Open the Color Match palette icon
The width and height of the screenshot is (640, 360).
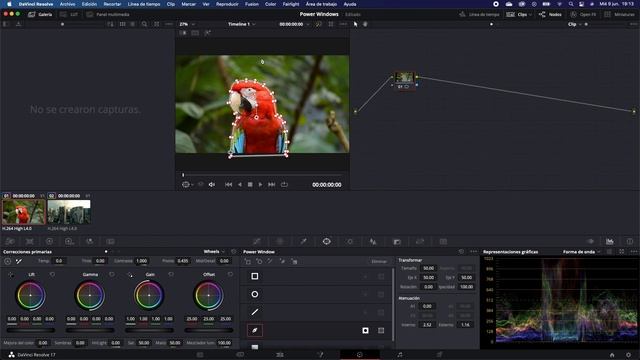30,242
